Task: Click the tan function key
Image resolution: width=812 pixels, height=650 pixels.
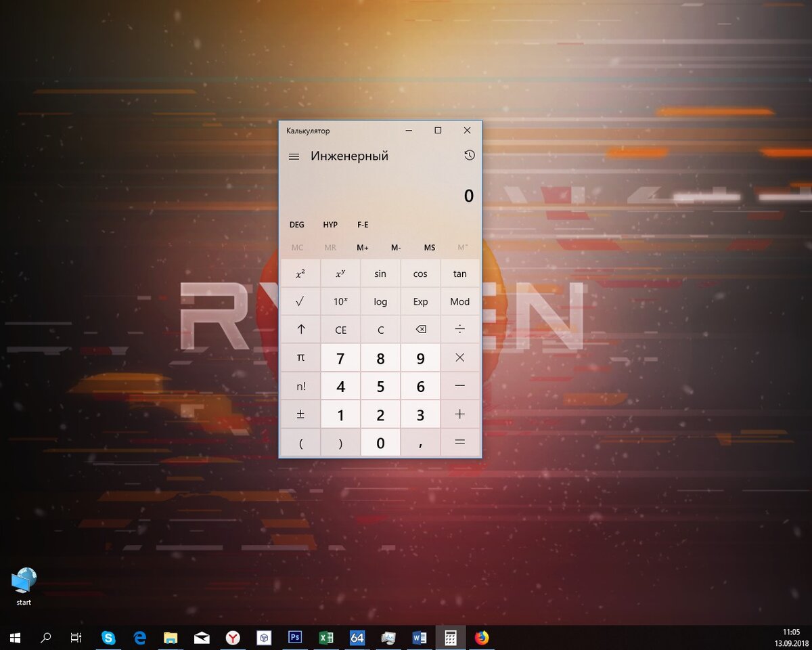Action: 460,274
